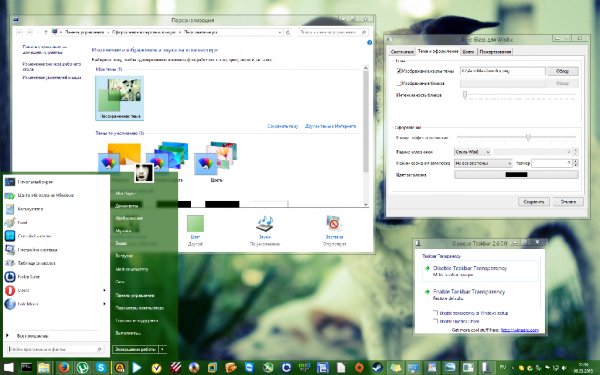
Task: Open the command prompt taskbar icon
Action: click(26, 368)
